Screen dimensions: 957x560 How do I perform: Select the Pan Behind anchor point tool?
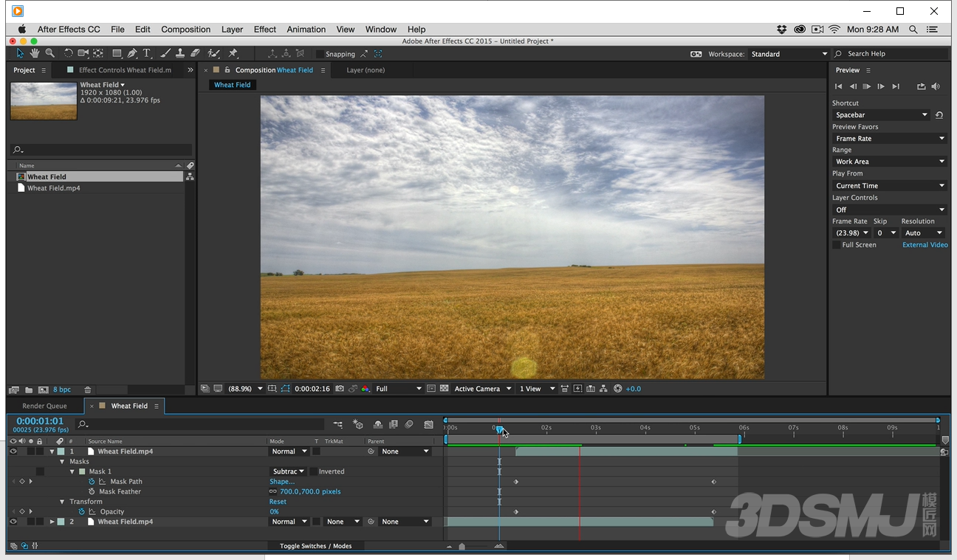[x=98, y=53]
